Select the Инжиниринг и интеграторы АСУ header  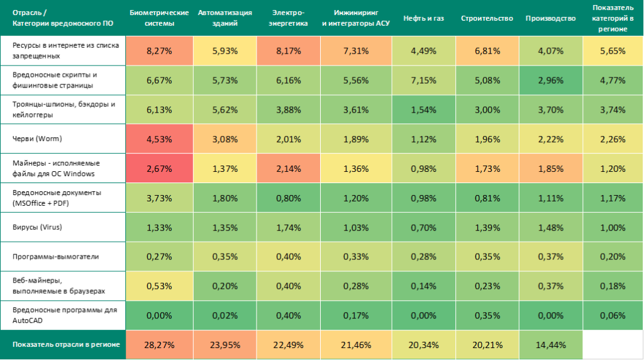pyautogui.click(x=356, y=18)
